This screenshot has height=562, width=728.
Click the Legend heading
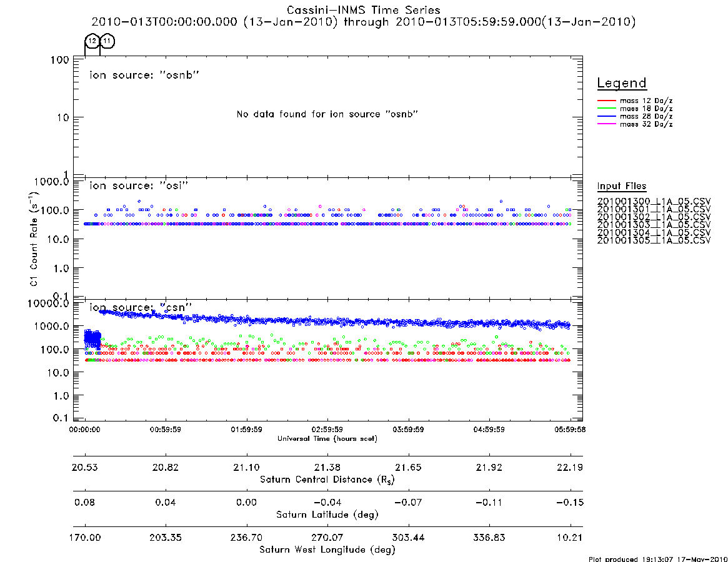pos(622,83)
